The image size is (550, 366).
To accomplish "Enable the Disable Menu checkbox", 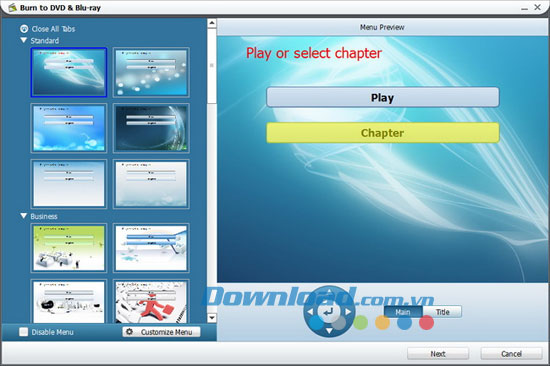I will [x=24, y=332].
